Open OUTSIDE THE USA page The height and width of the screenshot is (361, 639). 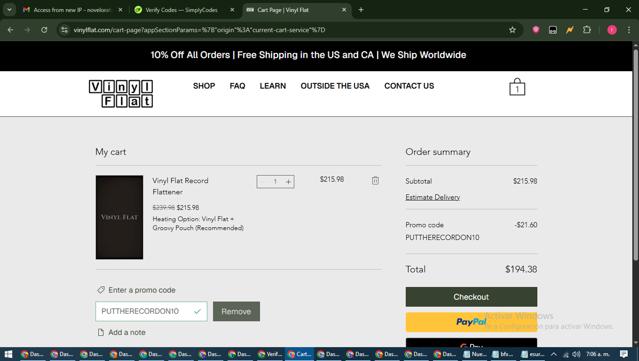[x=335, y=86]
